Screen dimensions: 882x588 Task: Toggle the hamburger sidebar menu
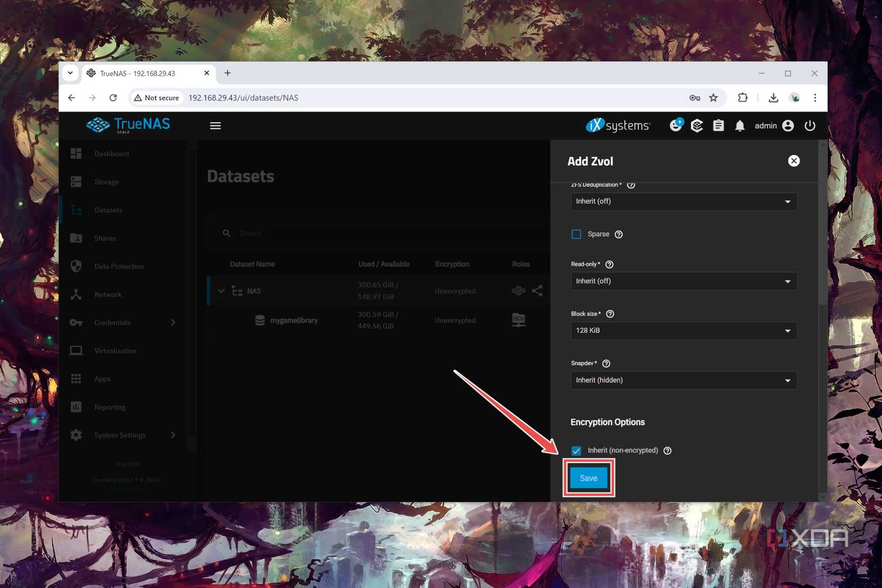click(215, 126)
